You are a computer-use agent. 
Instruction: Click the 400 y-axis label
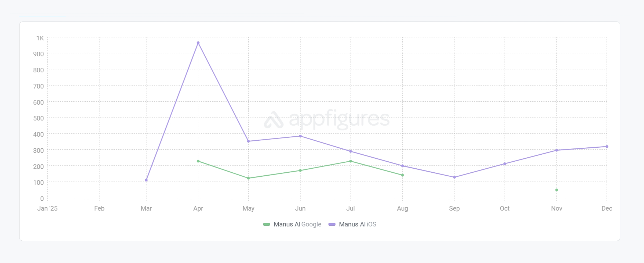pos(38,134)
